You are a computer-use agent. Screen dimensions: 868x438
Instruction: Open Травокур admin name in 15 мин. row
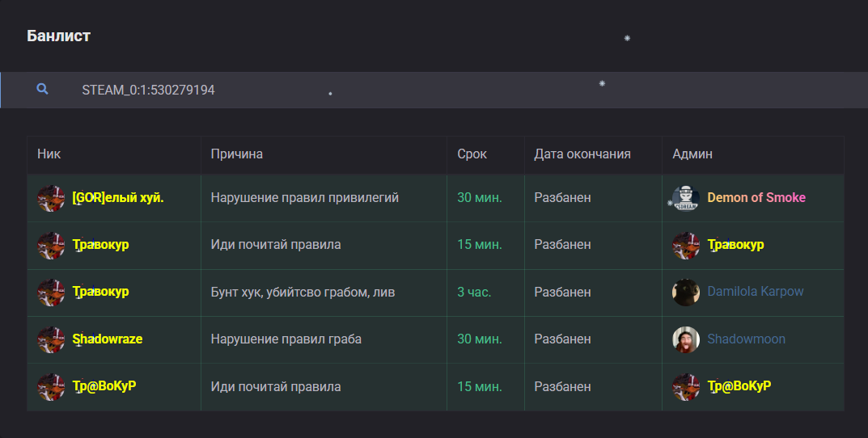click(x=735, y=244)
